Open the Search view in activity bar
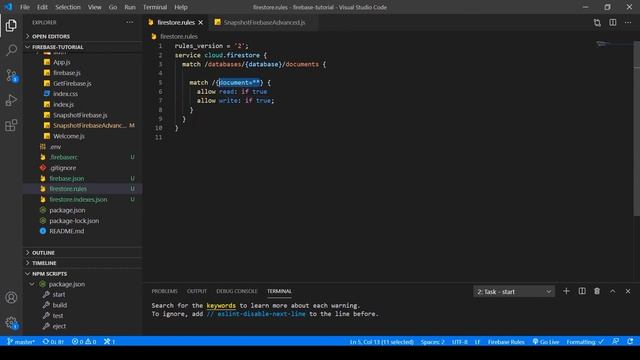This screenshot has width=640, height=360. [x=11, y=50]
